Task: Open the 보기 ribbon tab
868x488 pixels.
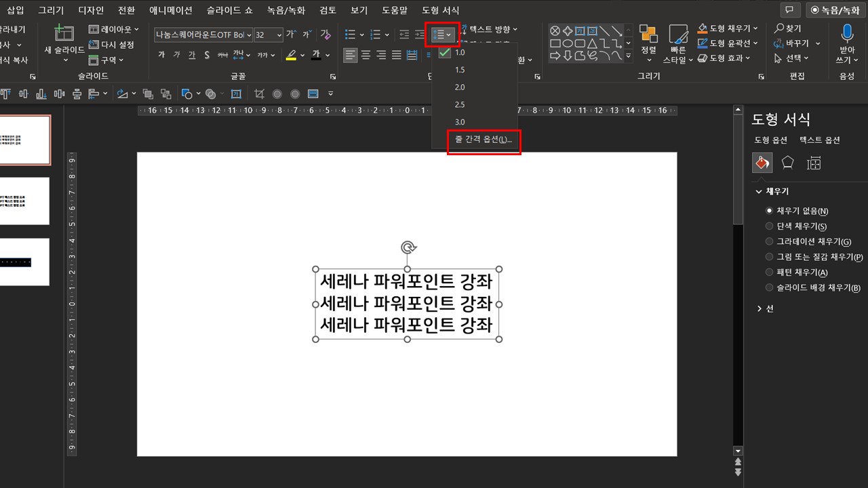Action: tap(359, 10)
